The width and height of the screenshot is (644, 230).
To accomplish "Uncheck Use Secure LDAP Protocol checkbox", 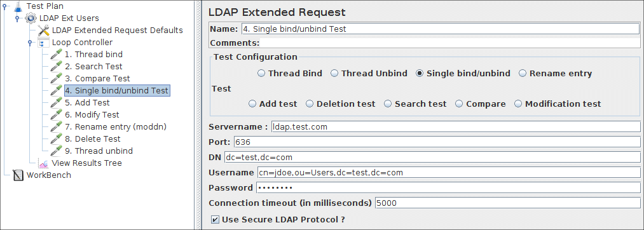I will tap(216, 220).
